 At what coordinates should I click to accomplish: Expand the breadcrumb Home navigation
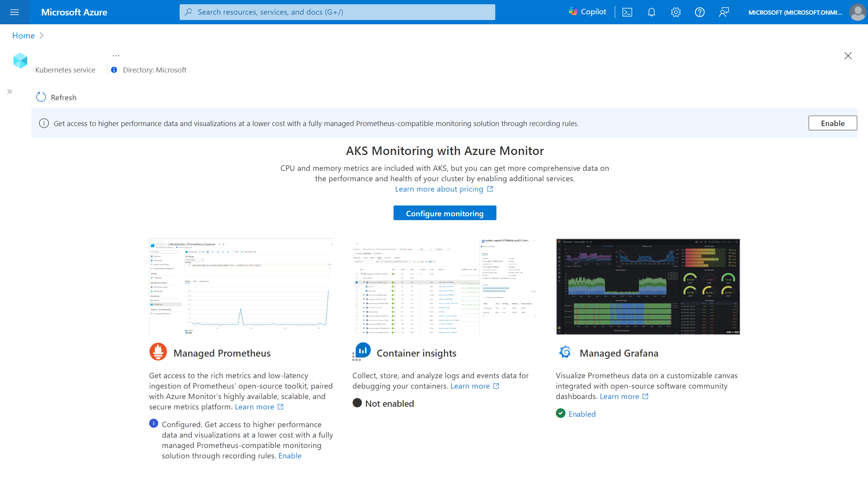point(42,36)
